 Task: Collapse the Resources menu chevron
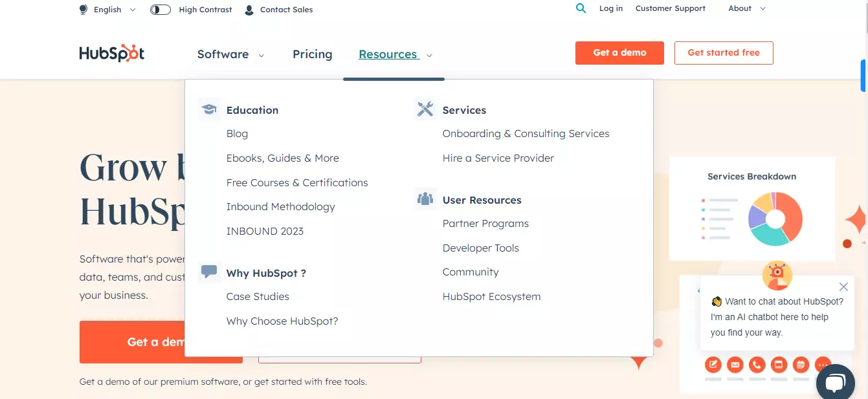[x=430, y=56]
